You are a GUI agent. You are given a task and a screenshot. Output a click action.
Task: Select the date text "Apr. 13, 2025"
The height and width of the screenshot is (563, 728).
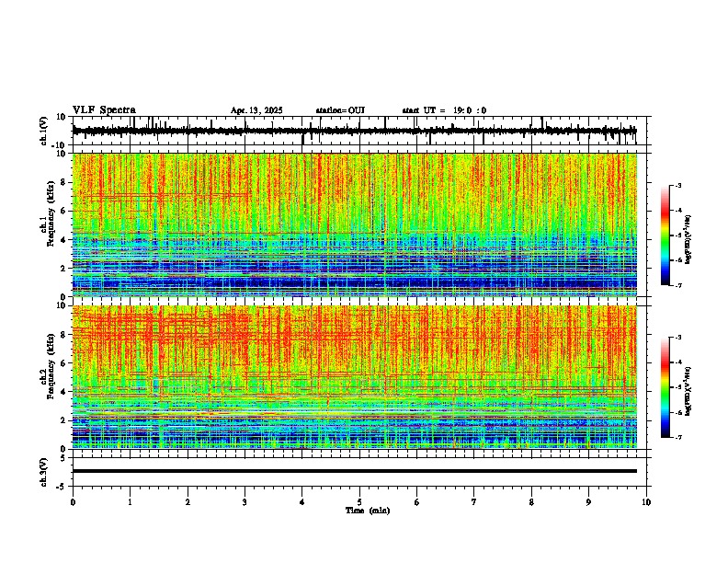pyautogui.click(x=256, y=110)
